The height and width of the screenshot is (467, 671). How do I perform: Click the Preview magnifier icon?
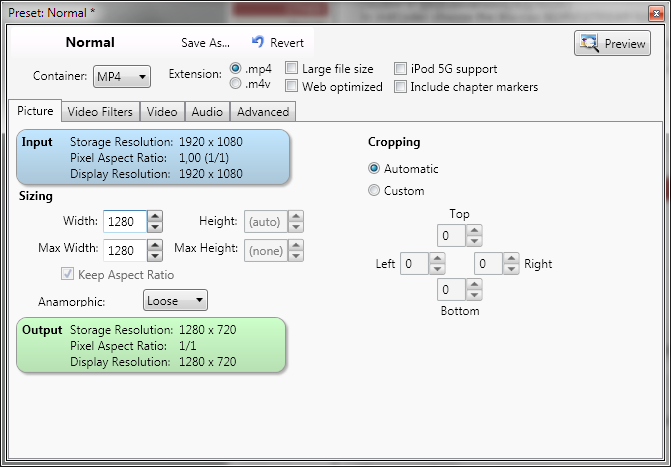590,43
